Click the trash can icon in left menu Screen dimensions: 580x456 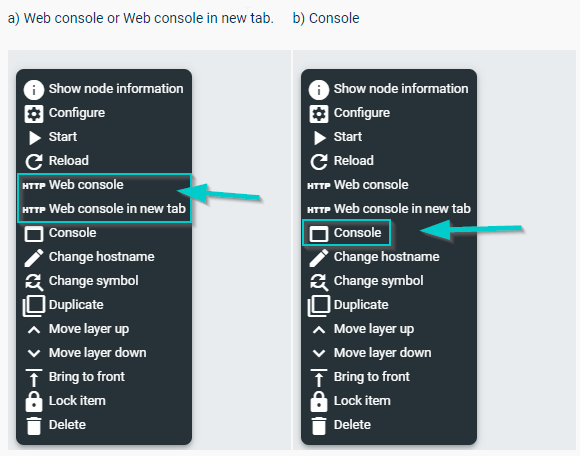[x=34, y=426]
